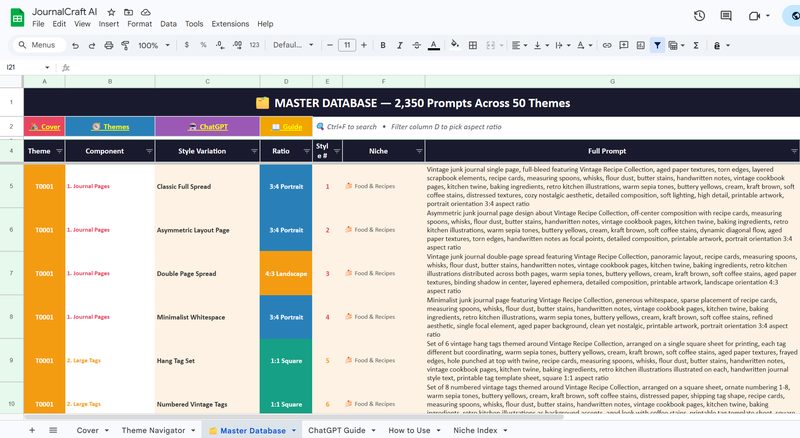
Task: Open text color picker
Action: click(x=434, y=45)
